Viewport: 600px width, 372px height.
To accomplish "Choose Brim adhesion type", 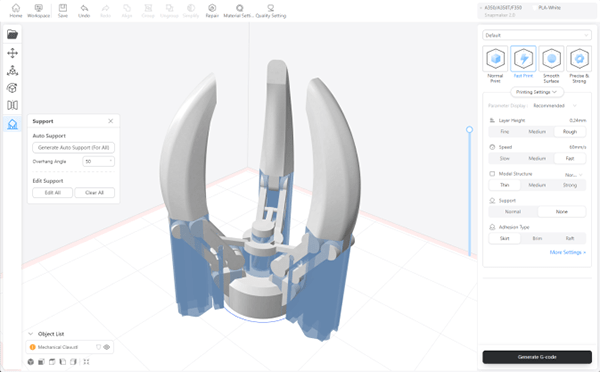I will tap(537, 238).
